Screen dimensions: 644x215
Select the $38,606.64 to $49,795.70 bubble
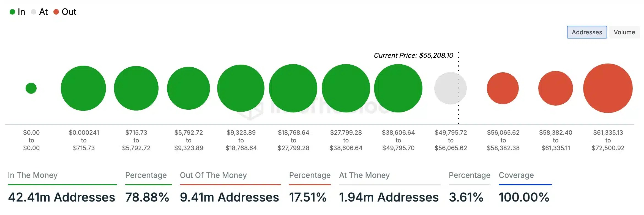[398, 88]
